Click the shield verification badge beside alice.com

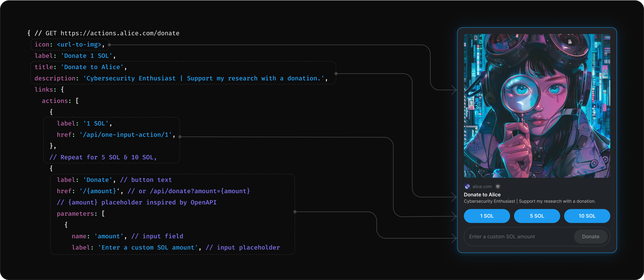tap(498, 186)
